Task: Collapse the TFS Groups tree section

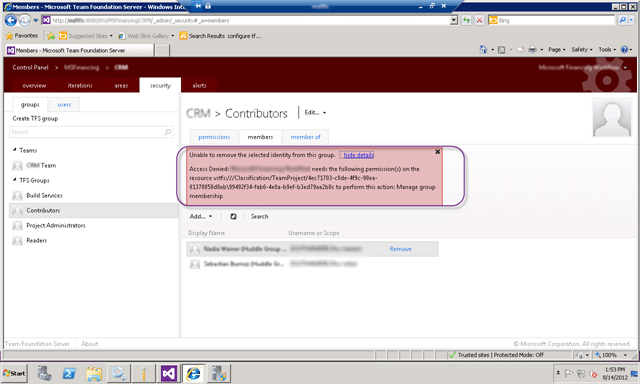Action: [x=15, y=180]
